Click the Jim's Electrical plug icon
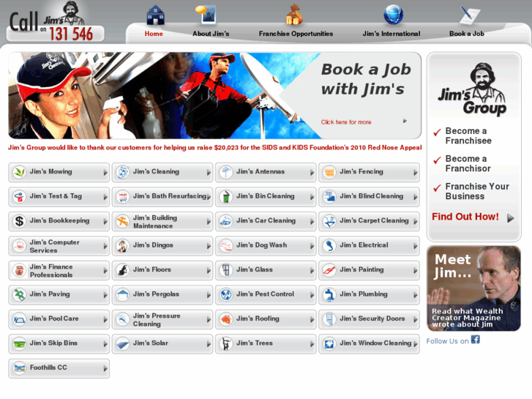Image resolution: width=532 pixels, height=399 pixels. coord(329,246)
